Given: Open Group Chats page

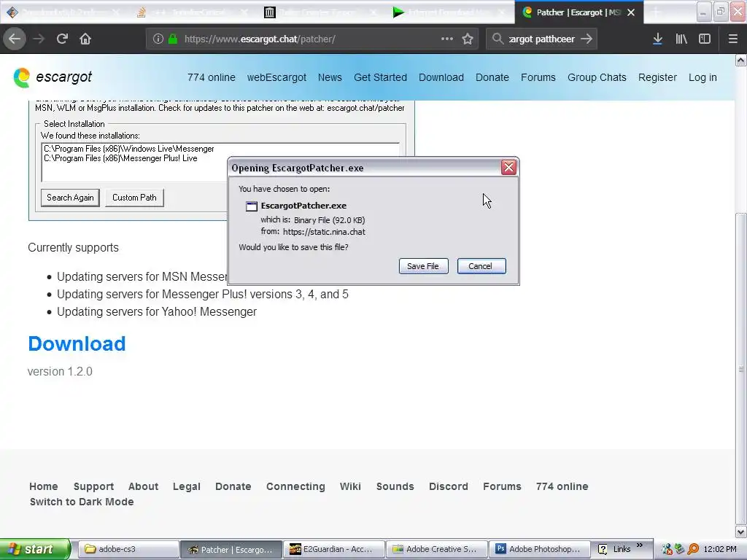Looking at the screenshot, I should [x=597, y=77].
